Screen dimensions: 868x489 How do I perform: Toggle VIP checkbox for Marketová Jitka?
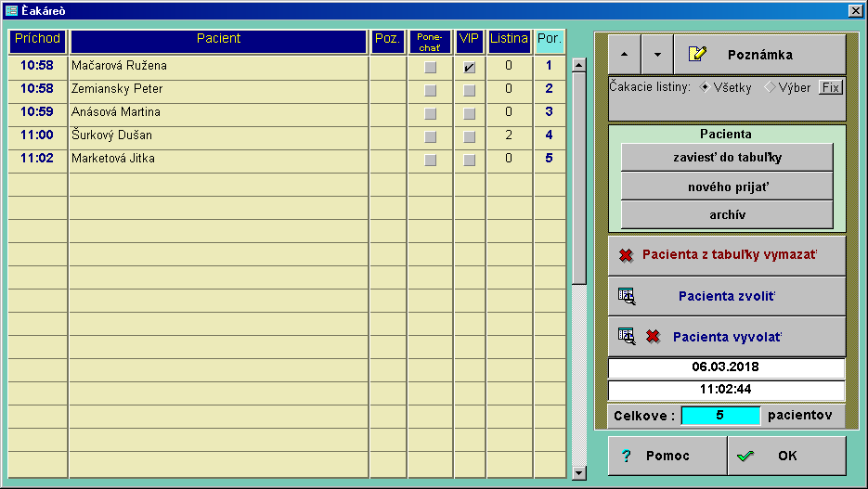(469, 161)
